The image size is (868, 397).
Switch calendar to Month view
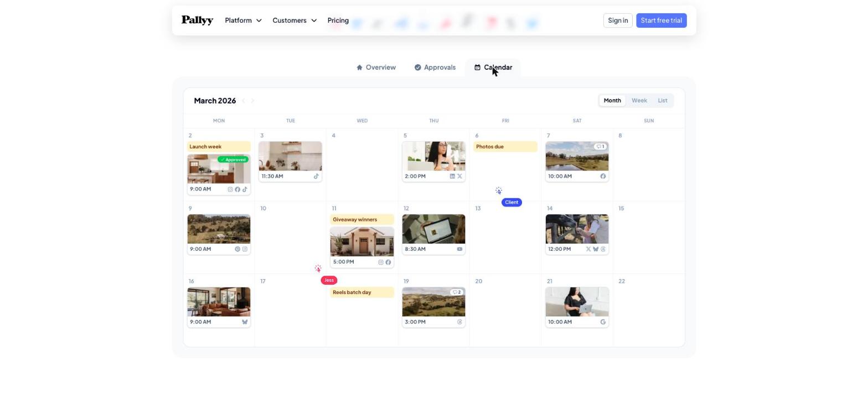click(612, 101)
